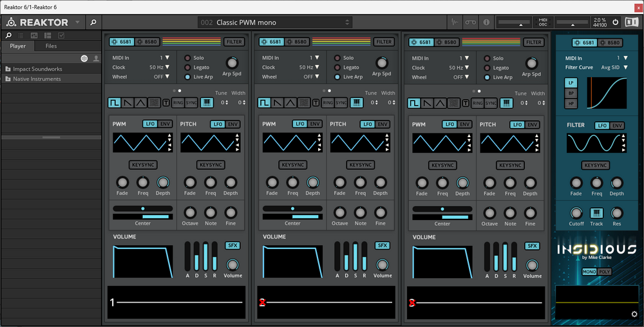The width and height of the screenshot is (644, 327).
Task: Open the Reaktor search magnifier in header
Action: tap(93, 22)
